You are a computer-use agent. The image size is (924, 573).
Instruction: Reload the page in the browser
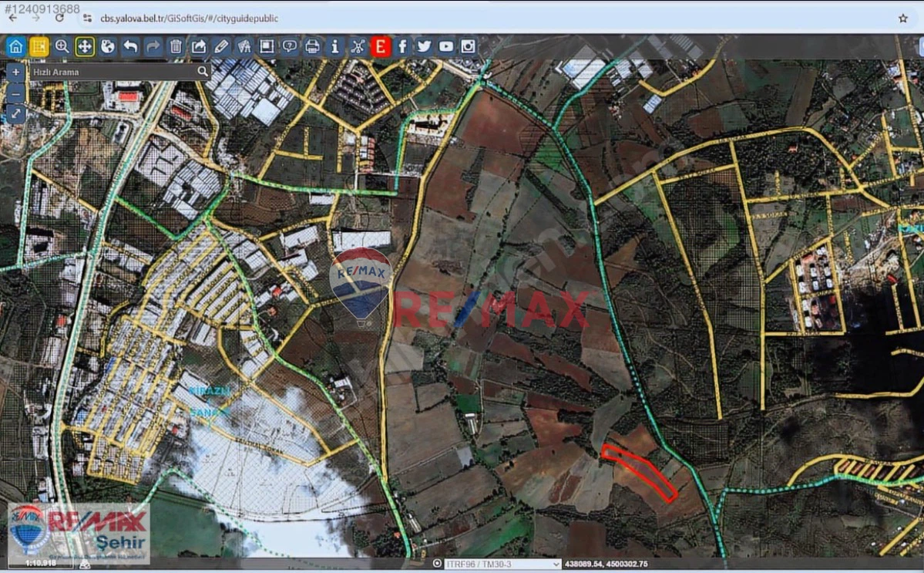pyautogui.click(x=59, y=19)
